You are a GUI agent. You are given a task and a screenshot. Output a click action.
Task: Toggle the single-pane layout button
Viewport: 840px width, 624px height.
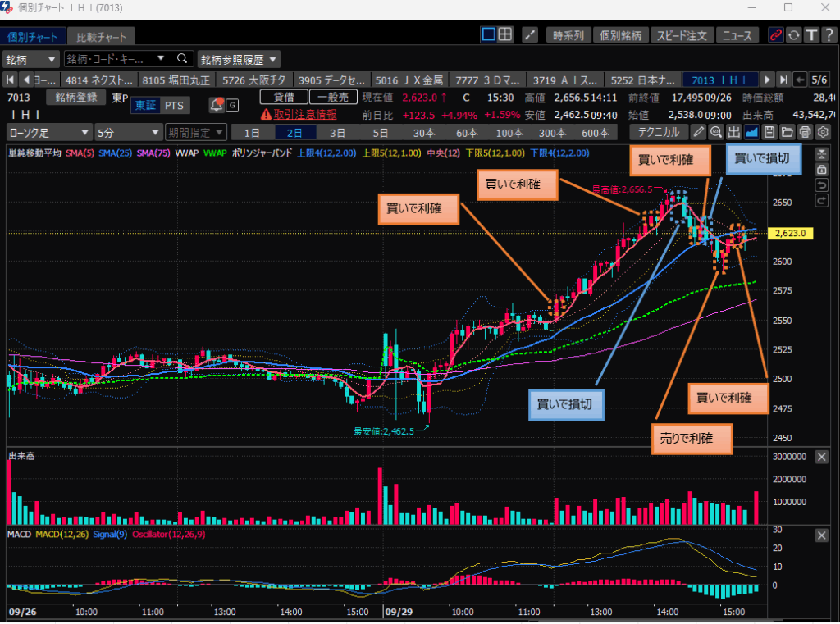489,34
